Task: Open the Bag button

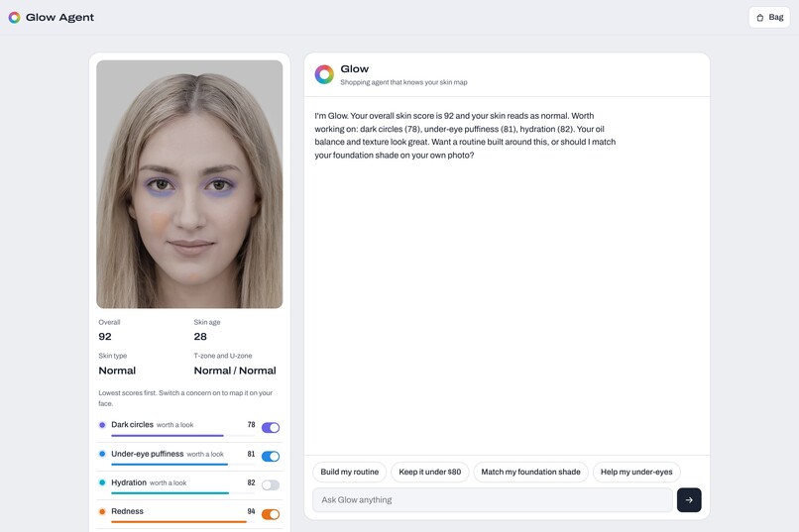Action: pos(769,17)
